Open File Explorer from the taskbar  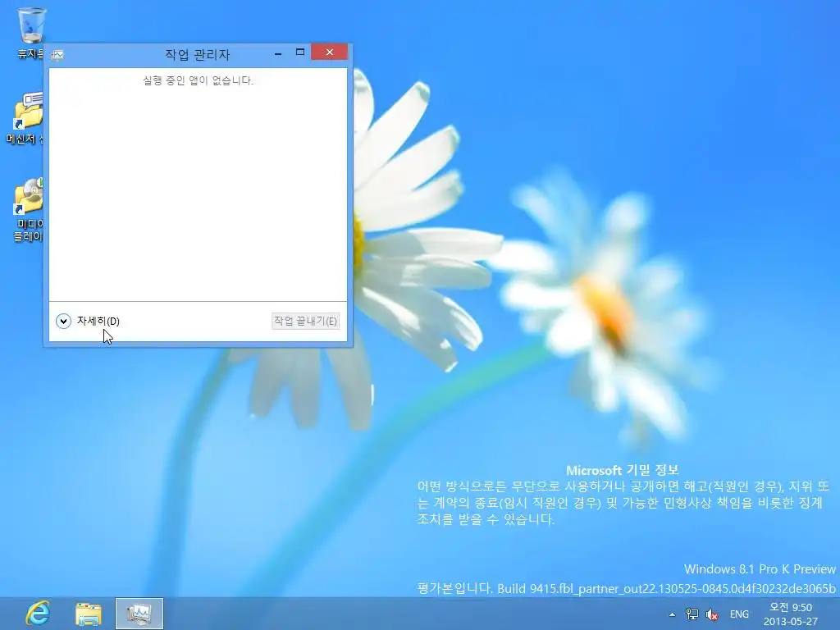click(x=89, y=614)
